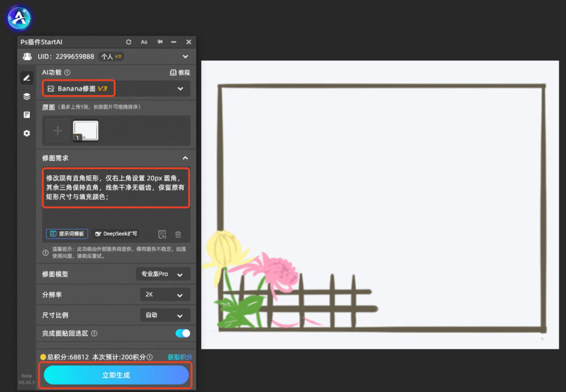566x392 pixels.
Task: Click the prompt history icon beside trash
Action: pyautogui.click(x=162, y=234)
